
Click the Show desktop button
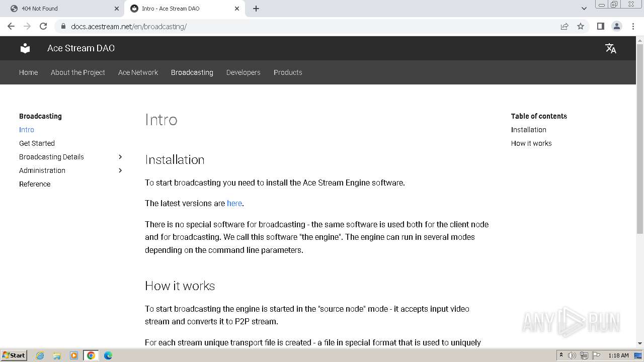click(x=638, y=355)
